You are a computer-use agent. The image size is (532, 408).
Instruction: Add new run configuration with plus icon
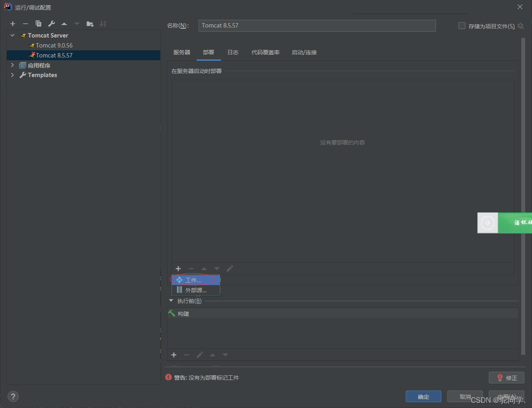[13, 24]
